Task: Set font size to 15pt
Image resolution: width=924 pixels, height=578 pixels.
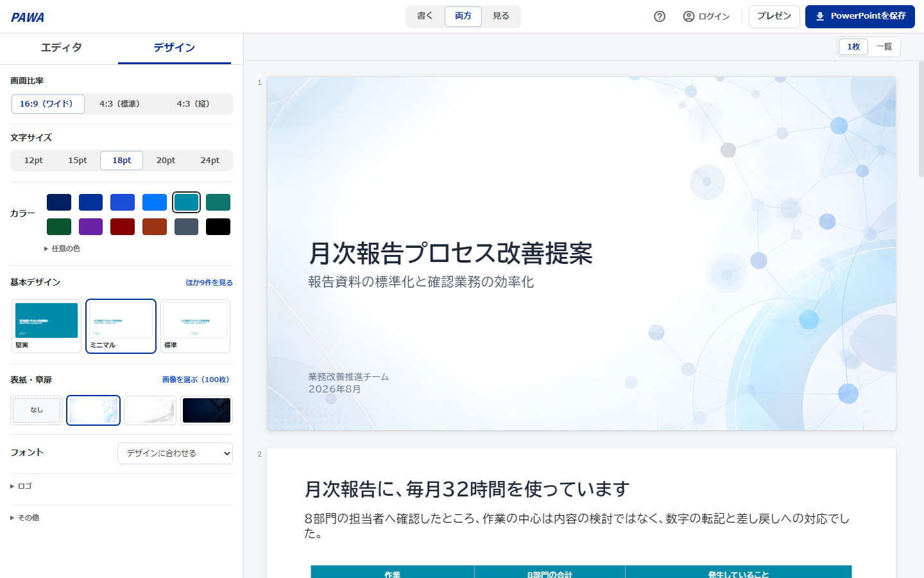Action: (78, 161)
